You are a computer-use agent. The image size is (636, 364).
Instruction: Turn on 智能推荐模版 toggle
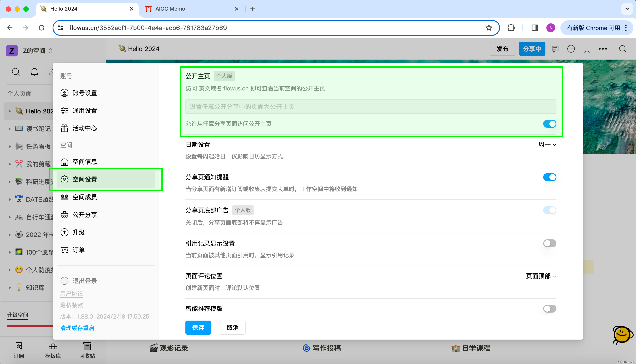pos(549,309)
